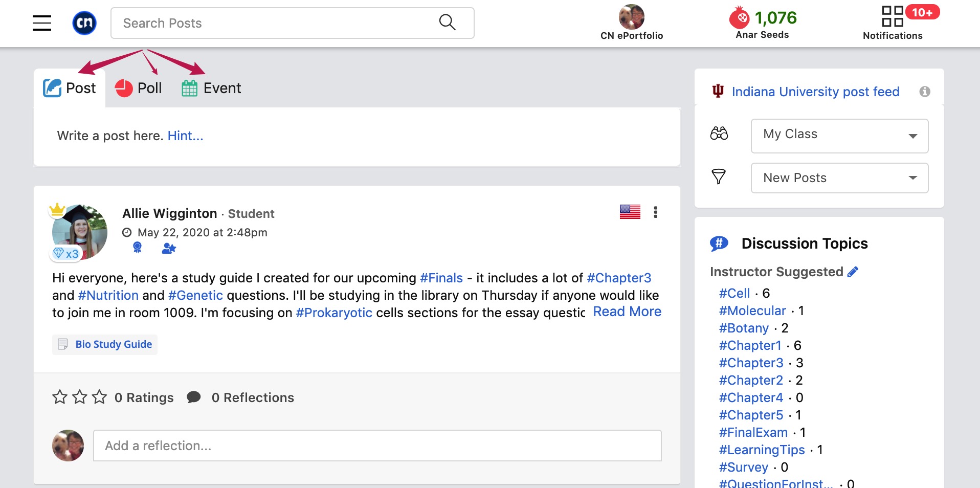Open the #Cell topic
The image size is (980, 488).
[734, 293]
